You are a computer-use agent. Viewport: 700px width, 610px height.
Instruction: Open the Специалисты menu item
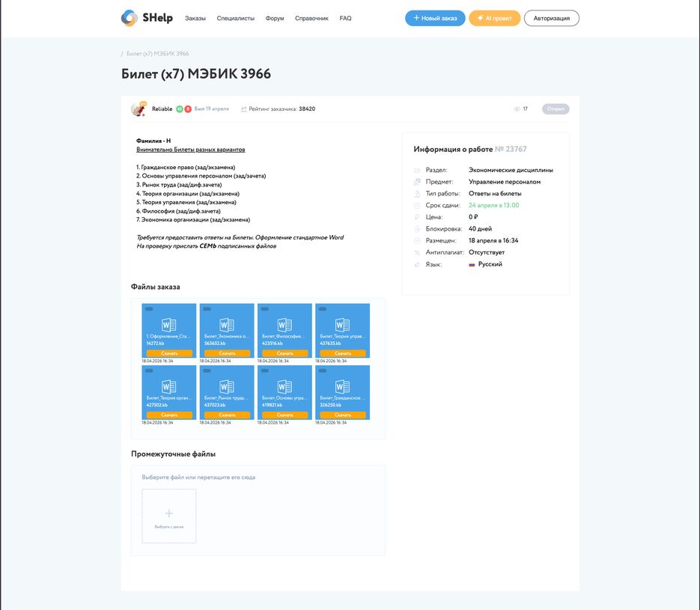[x=235, y=18]
